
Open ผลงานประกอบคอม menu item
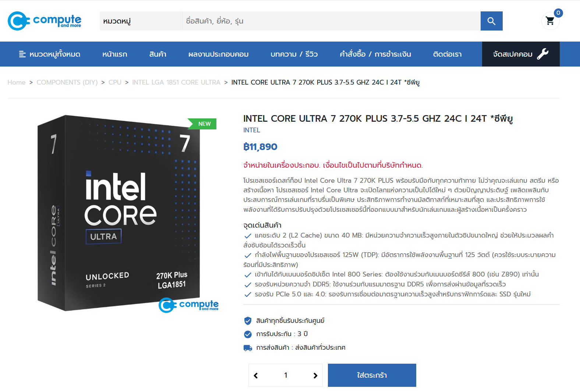click(x=218, y=54)
